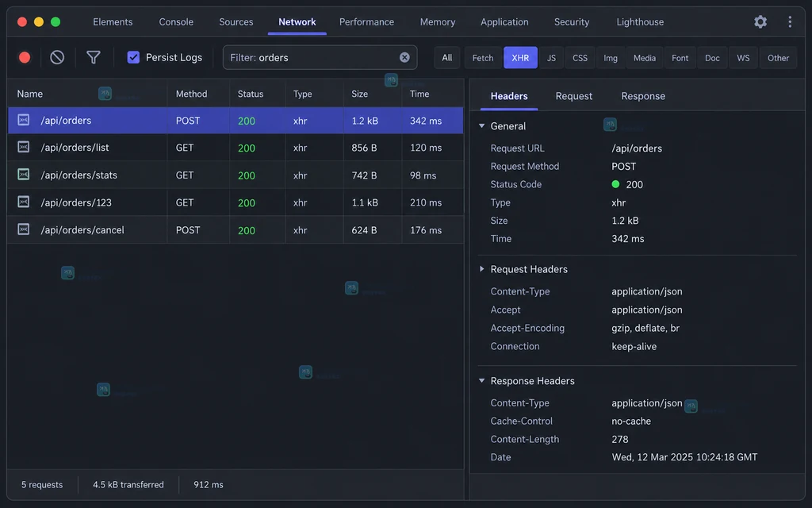Open the Performance tab
This screenshot has height=508, width=812.
(x=366, y=21)
